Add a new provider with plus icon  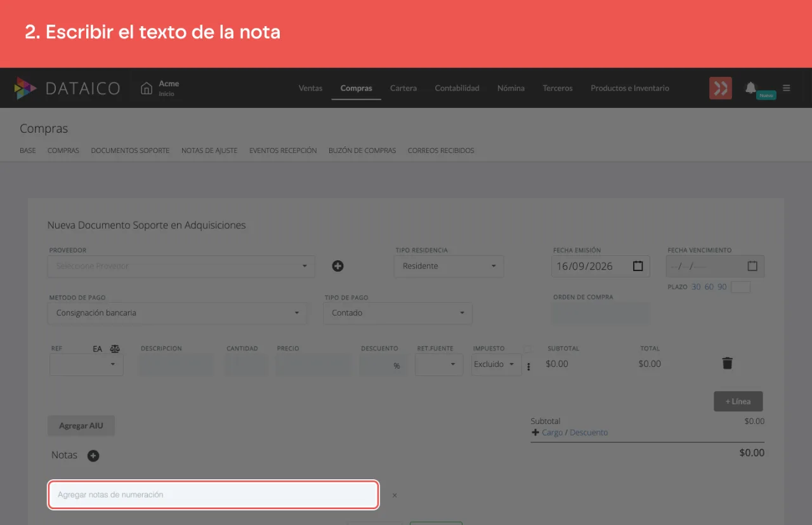[x=338, y=266]
